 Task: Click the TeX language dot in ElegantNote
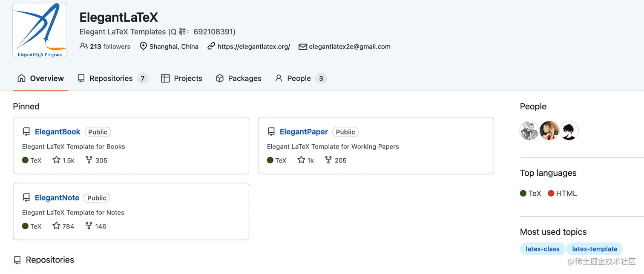pos(25,226)
